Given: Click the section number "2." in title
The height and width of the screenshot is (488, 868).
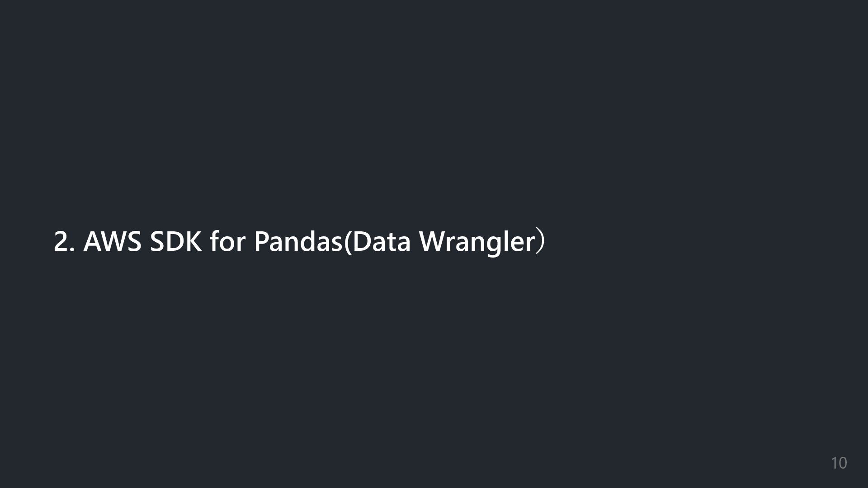Looking at the screenshot, I should pyautogui.click(x=65, y=242).
